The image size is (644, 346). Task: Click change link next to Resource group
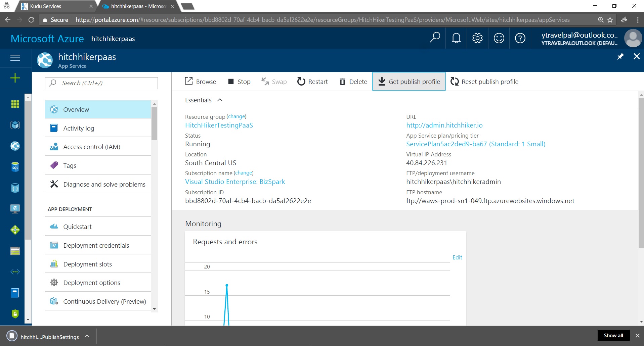point(237,116)
